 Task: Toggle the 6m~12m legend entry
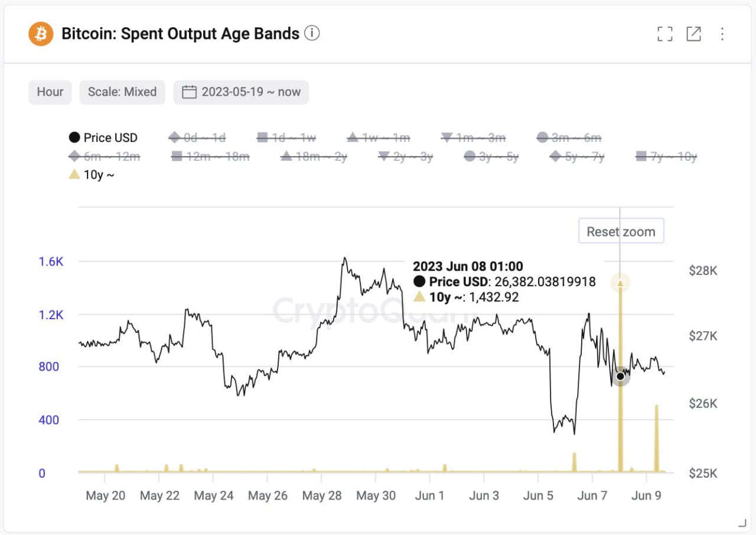105,156
